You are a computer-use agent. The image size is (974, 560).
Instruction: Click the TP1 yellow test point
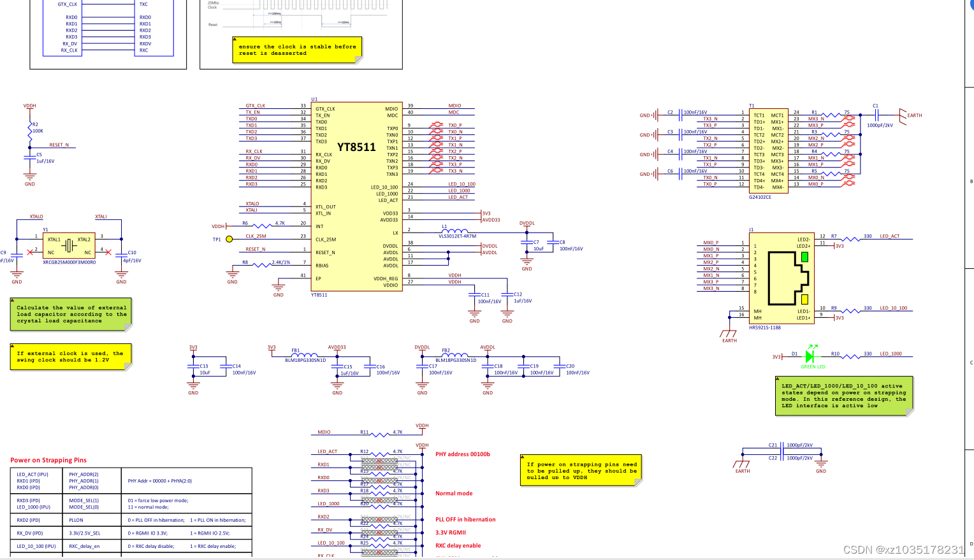229,240
